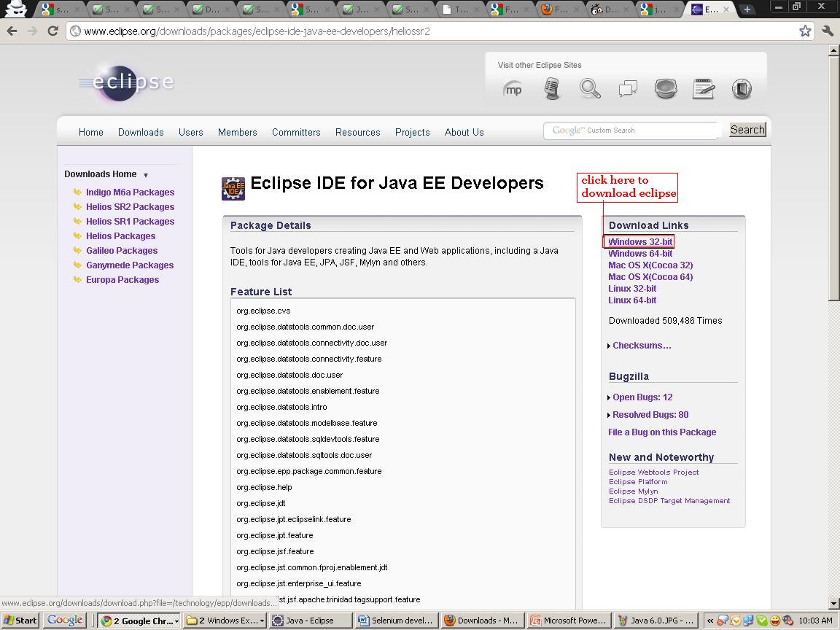Open Galileo Packages link

(122, 251)
